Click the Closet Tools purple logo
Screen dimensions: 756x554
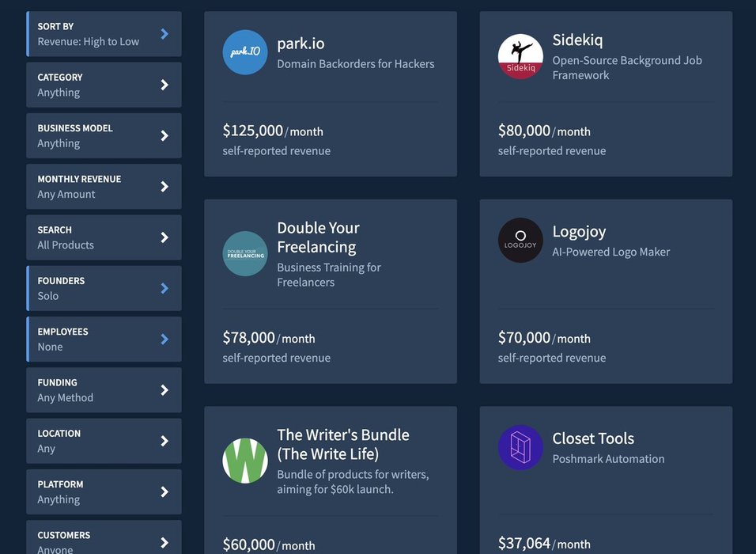pyautogui.click(x=520, y=447)
